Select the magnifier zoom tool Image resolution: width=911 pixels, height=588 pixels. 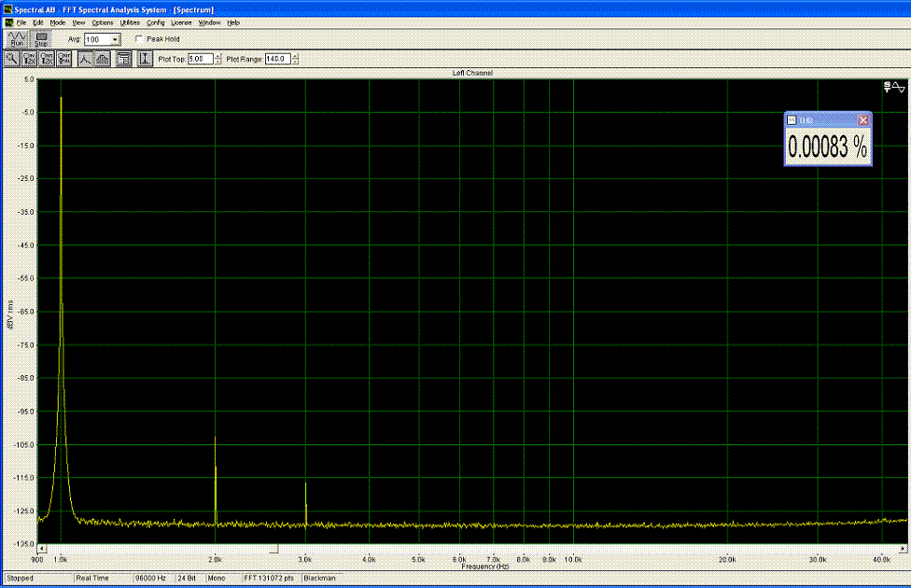(x=11, y=59)
